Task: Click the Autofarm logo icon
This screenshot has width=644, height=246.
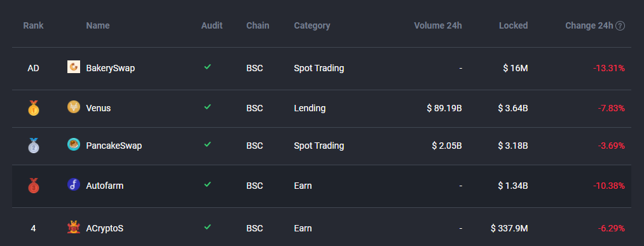Action: pos(74,184)
